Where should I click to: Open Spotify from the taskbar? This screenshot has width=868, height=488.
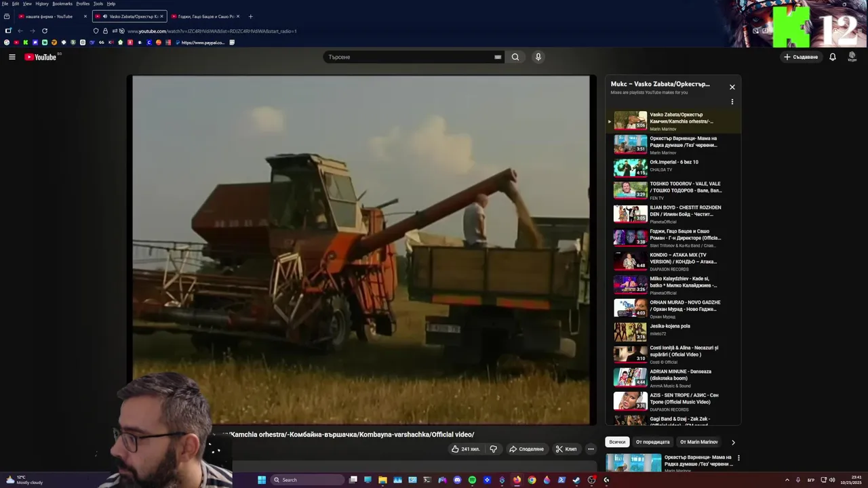(x=472, y=480)
